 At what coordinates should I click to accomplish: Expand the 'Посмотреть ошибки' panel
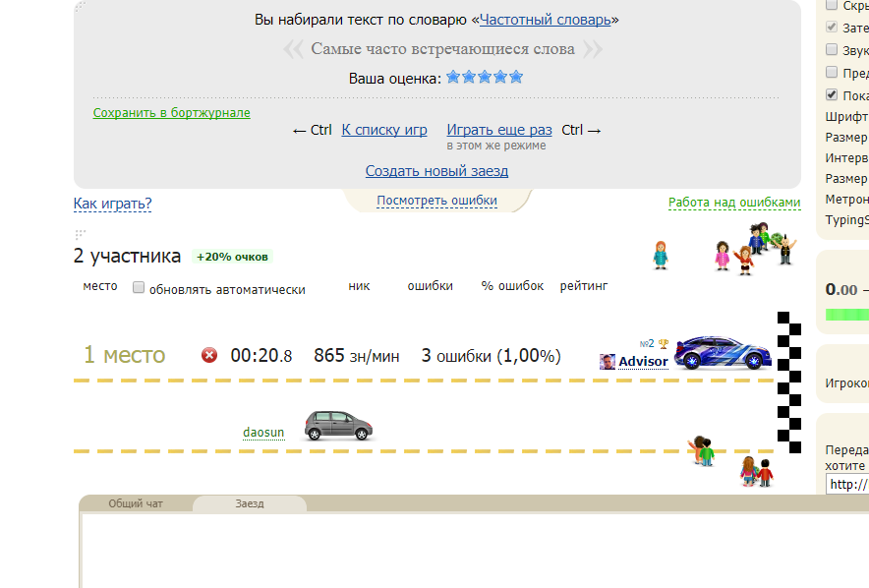click(x=436, y=201)
